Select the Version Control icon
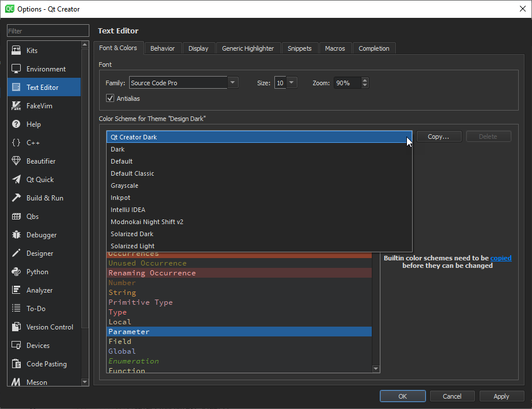 tap(16, 327)
